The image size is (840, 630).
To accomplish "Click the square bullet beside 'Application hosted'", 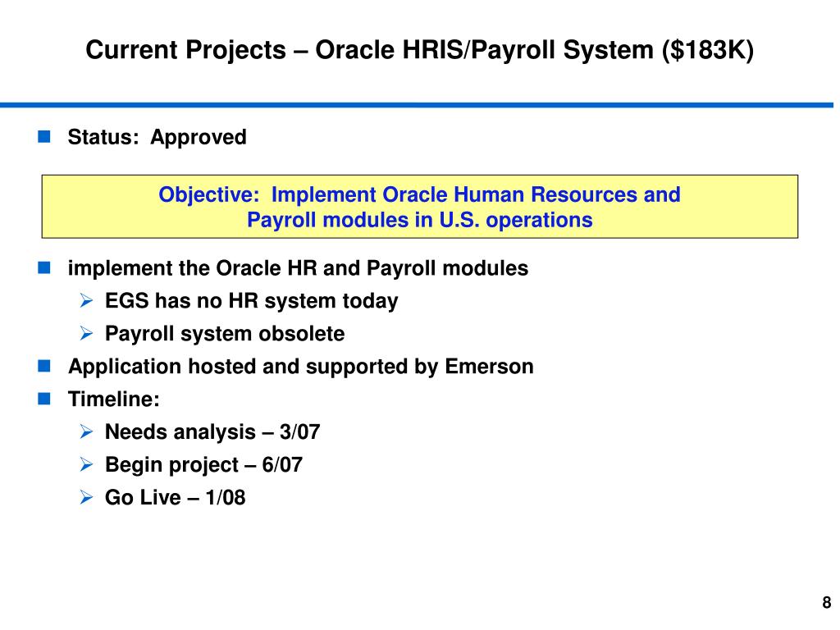I will [44, 366].
